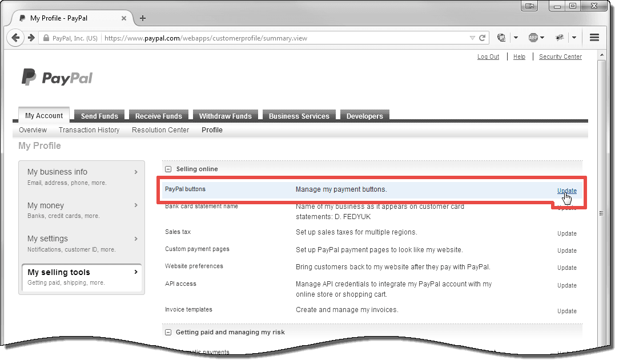619x364 pixels.
Task: Click the 'Bank card statement name' row label
Action: [x=202, y=207]
